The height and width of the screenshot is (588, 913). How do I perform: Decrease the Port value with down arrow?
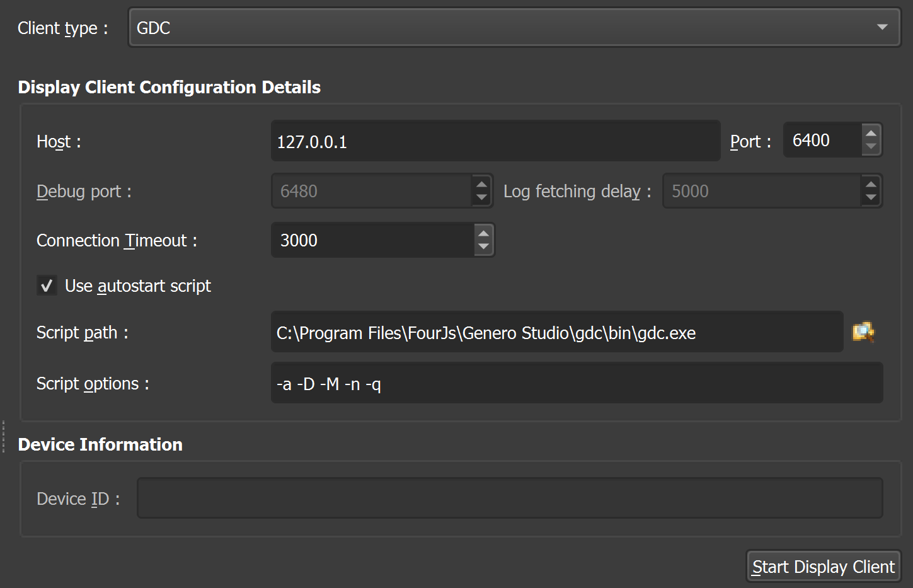tap(871, 147)
